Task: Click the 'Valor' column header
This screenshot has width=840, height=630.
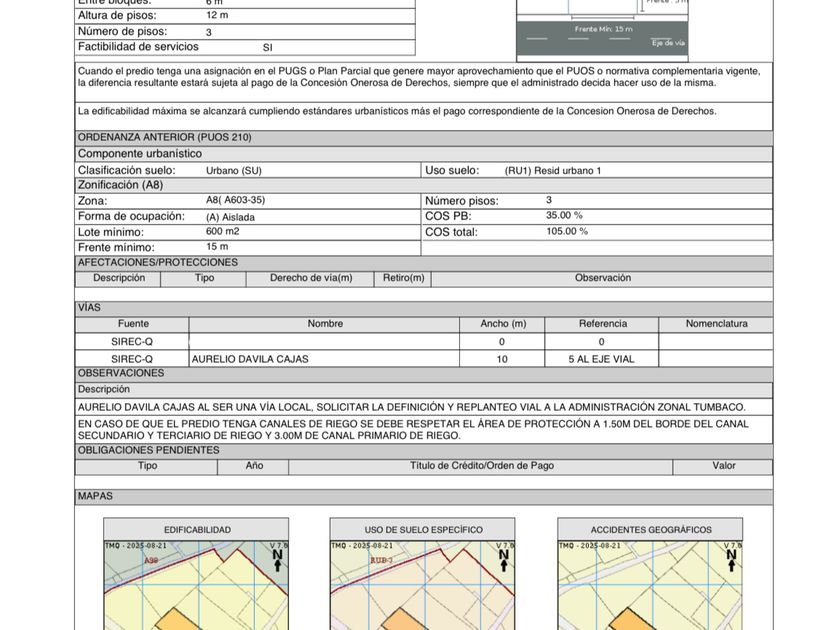Action: coord(723,466)
